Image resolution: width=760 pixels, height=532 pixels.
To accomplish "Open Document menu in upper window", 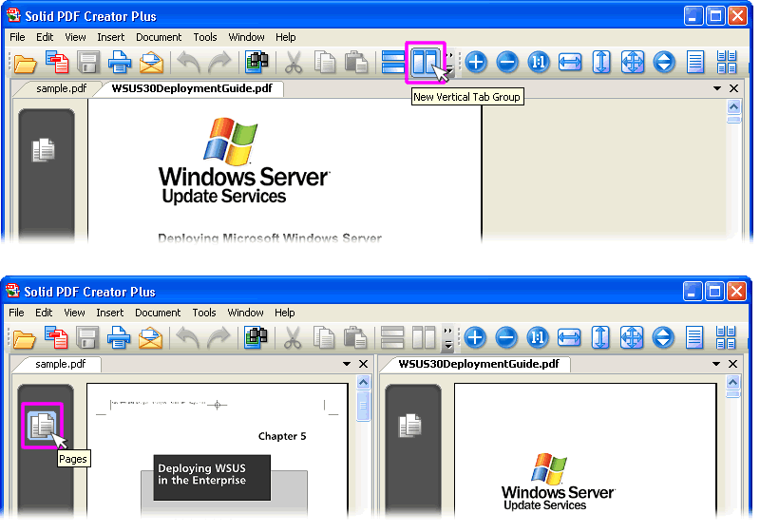I will (159, 37).
